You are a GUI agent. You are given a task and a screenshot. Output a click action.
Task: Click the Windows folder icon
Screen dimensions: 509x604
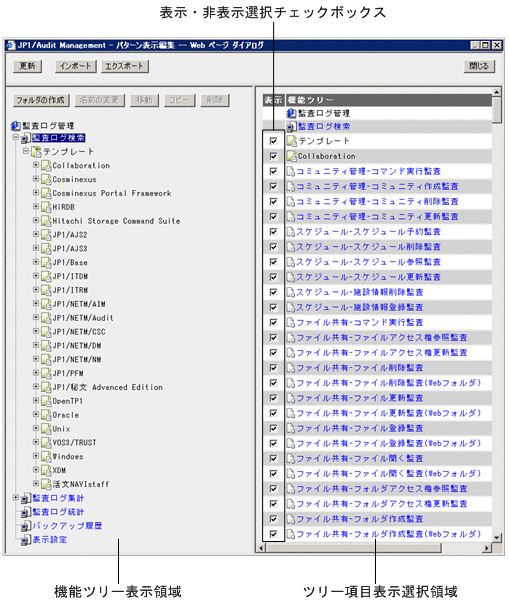pos(46,457)
